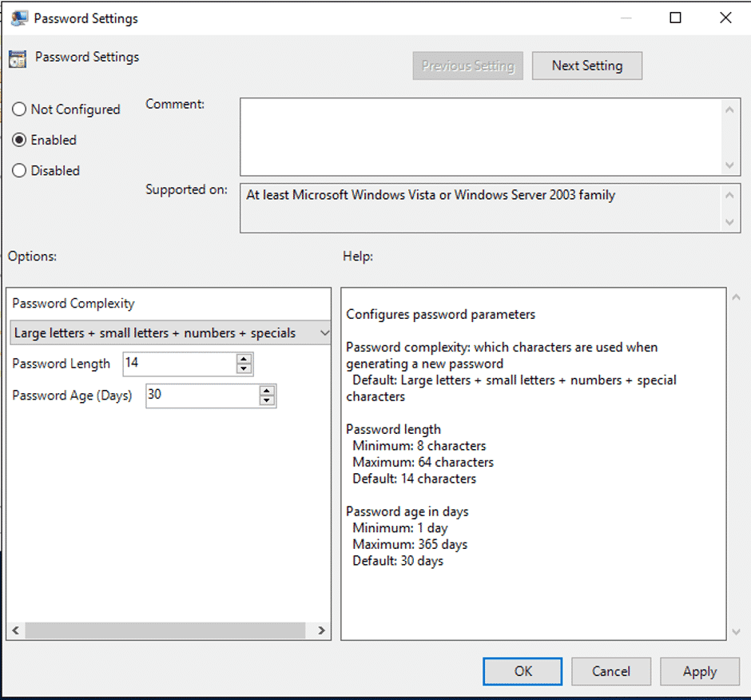Click the Help panel scroll-up arrow
Viewport: 751px width, 700px height.
[736, 294]
